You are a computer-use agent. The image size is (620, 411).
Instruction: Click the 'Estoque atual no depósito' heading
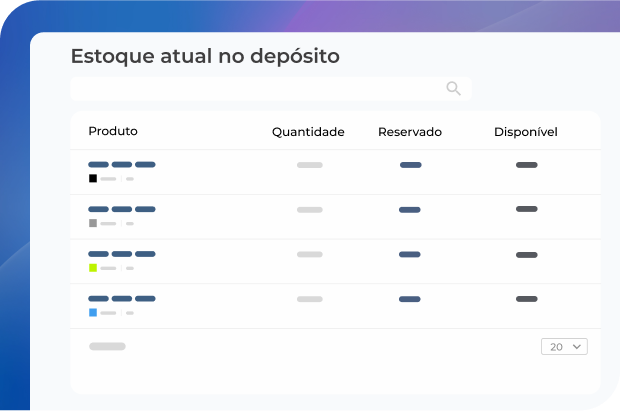point(205,57)
